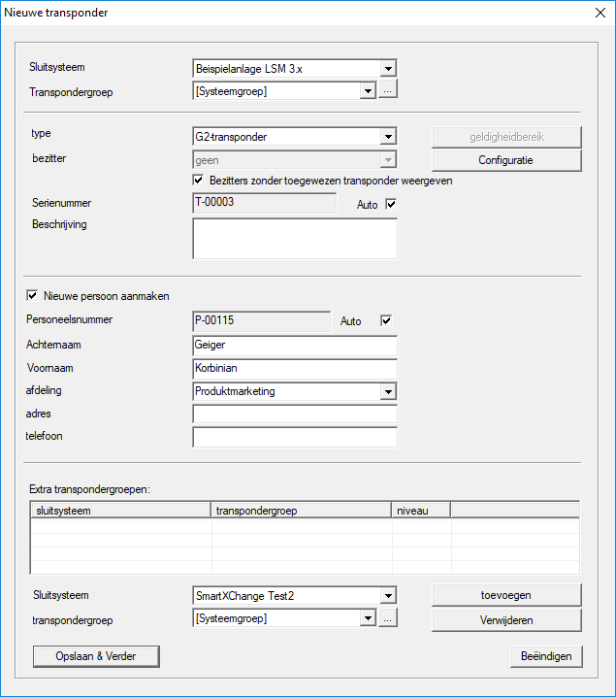Image resolution: width=616 pixels, height=697 pixels.
Task: Toggle Auto checkbox for Serienummer
Action: tap(392, 205)
